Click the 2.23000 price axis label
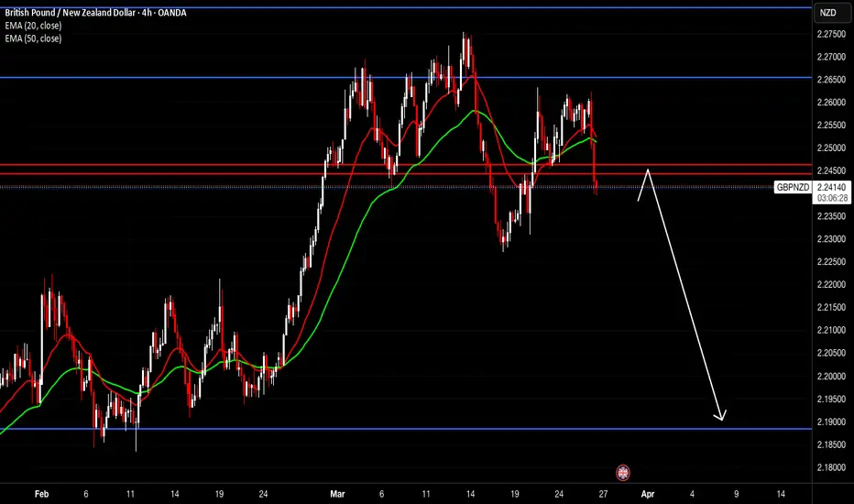Screen dimensions: 854x504 click(831, 239)
